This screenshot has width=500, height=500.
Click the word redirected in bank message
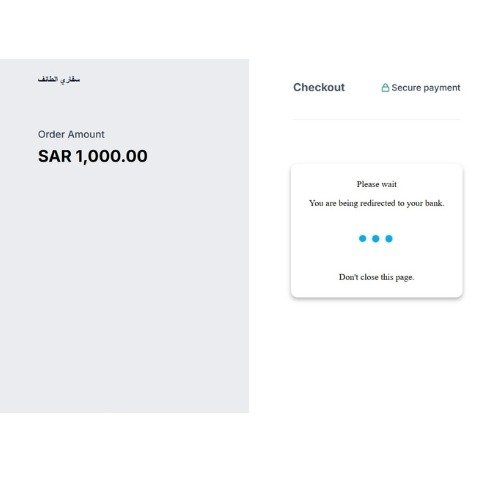pos(377,203)
